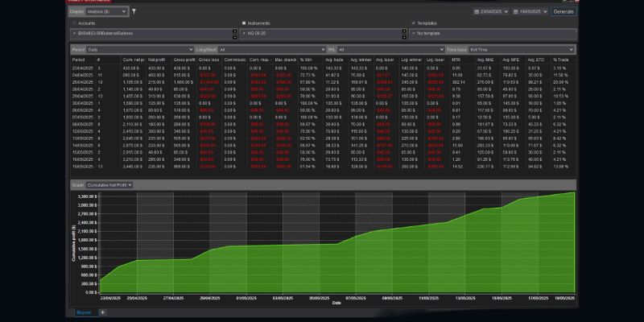The width and height of the screenshot is (644, 322).
Task: Sort by the Max. drawdown column header
Action: tap(286, 60)
